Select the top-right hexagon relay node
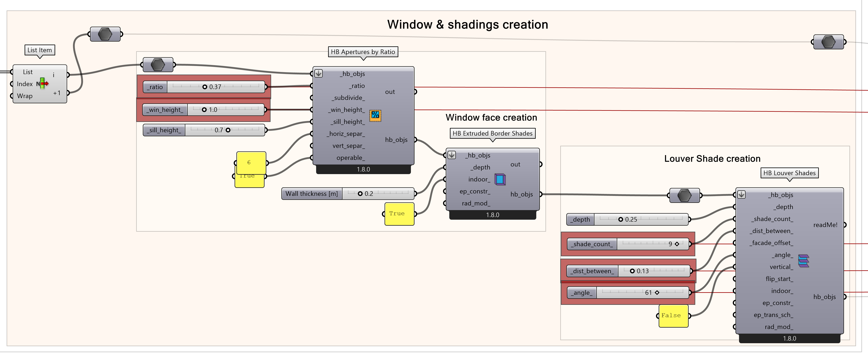 pos(828,42)
